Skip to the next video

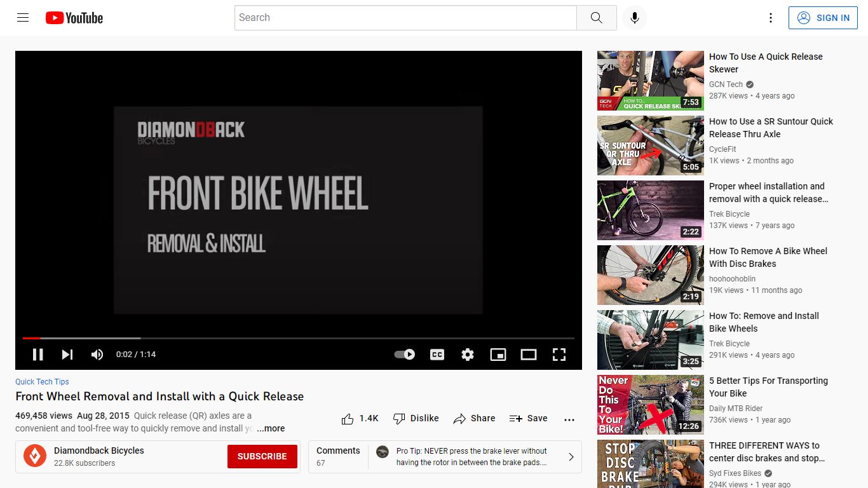pos(67,355)
